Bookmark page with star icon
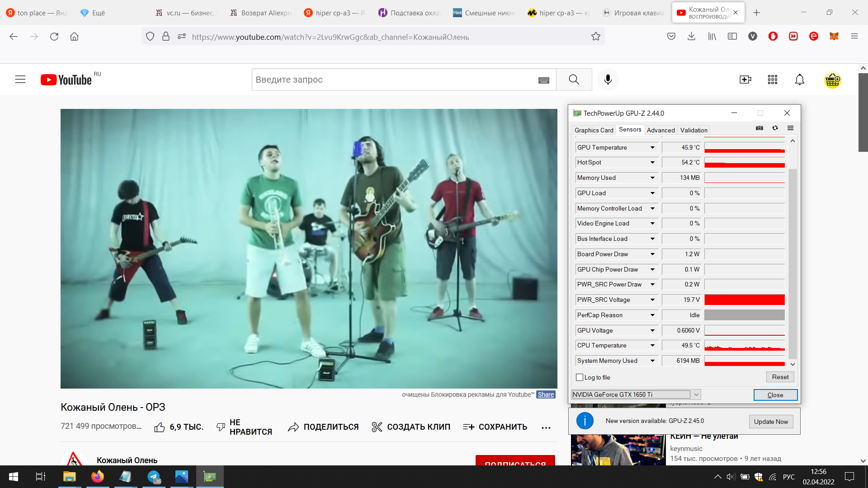Image resolution: width=868 pixels, height=488 pixels. pos(595,37)
